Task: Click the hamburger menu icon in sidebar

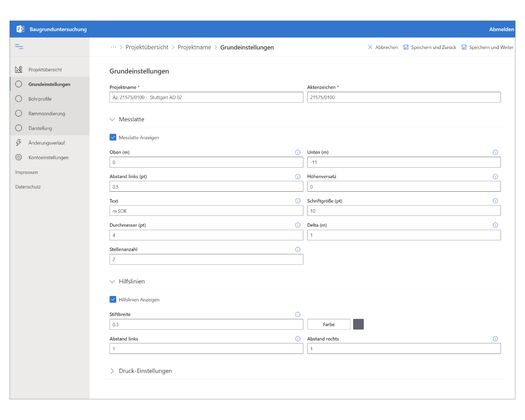Action: (19, 47)
